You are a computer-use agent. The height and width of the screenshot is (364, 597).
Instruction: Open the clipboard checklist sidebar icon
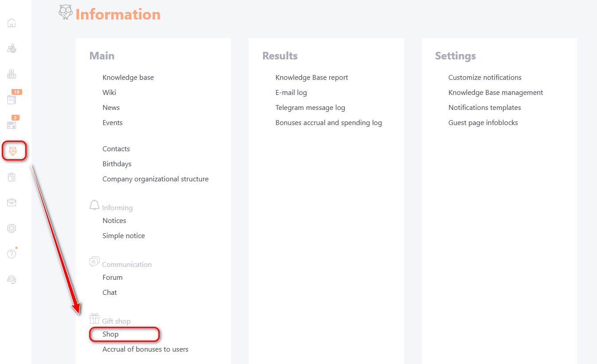pos(12,177)
